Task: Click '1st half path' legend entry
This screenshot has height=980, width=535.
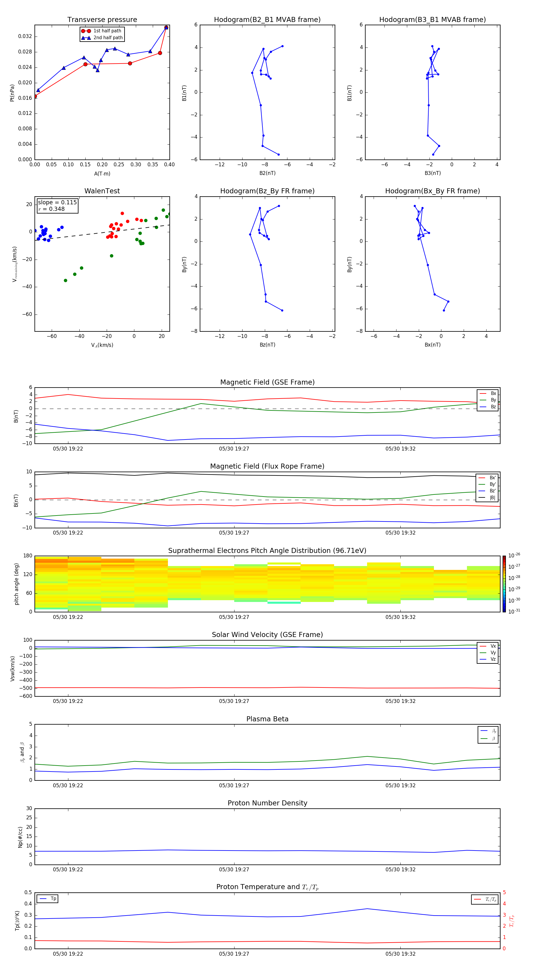Action: click(101, 31)
